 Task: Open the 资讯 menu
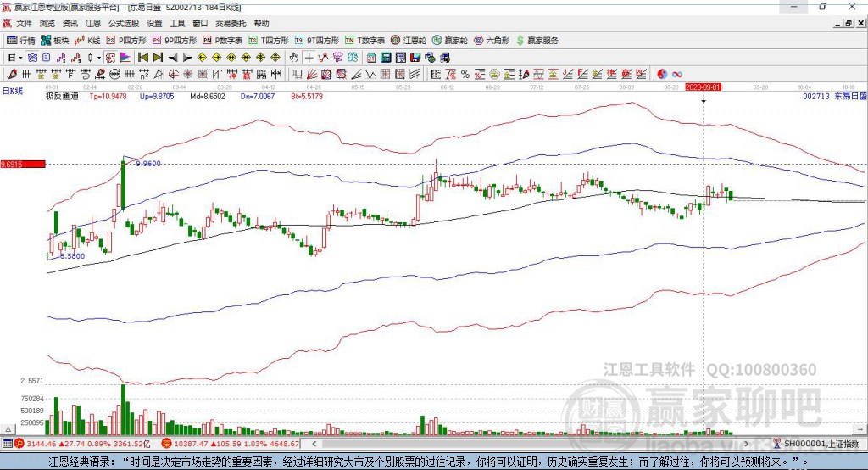(70, 23)
